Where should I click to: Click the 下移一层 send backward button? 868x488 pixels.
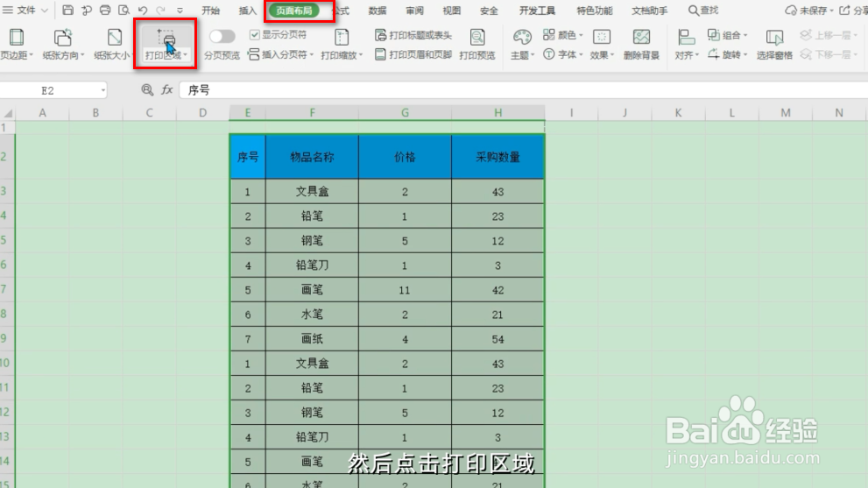point(828,54)
